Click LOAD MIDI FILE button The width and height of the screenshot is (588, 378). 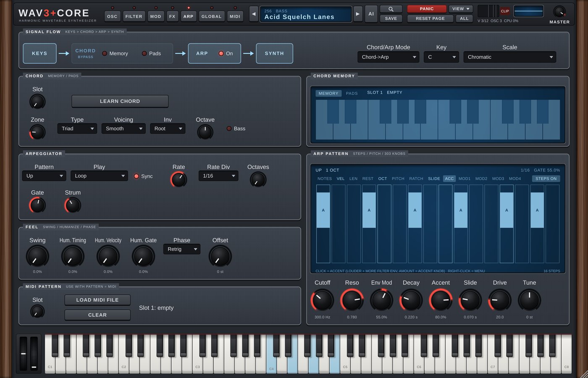tap(97, 300)
